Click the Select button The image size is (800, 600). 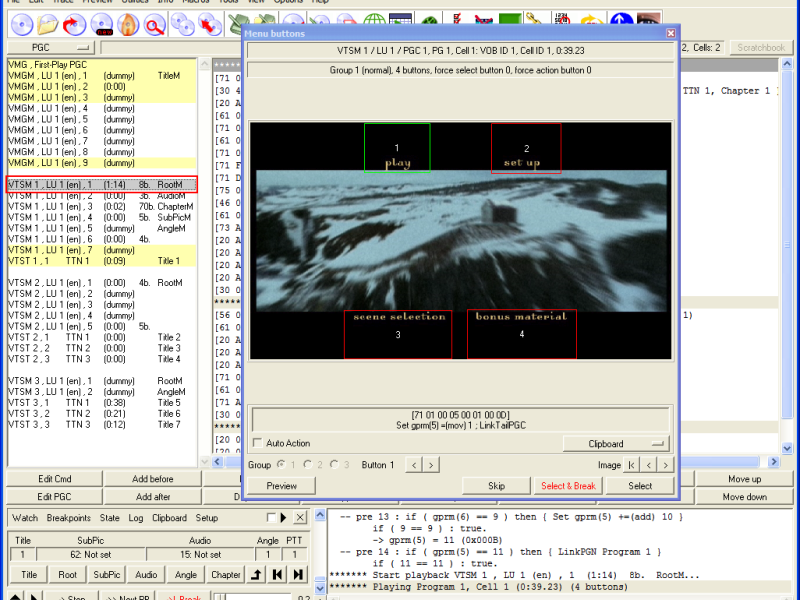[640, 486]
